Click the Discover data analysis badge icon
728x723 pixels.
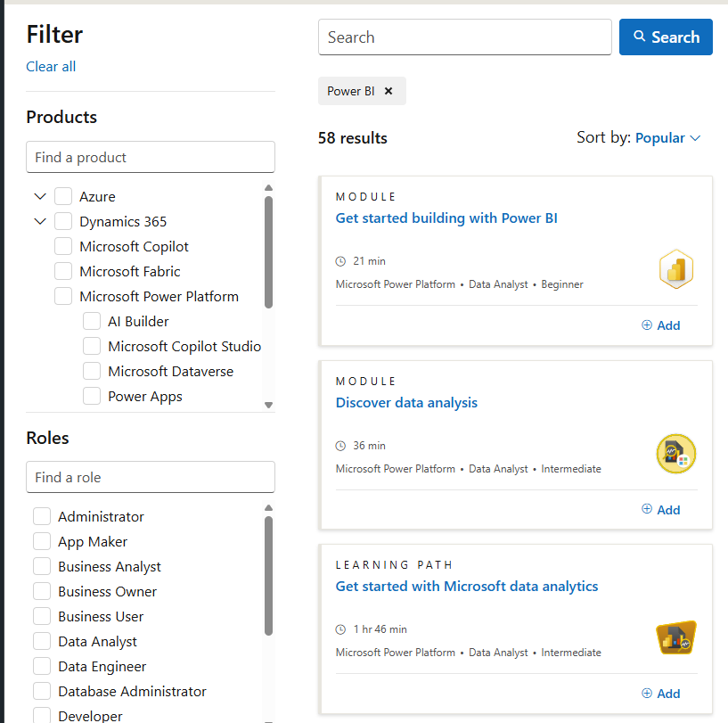(676, 454)
